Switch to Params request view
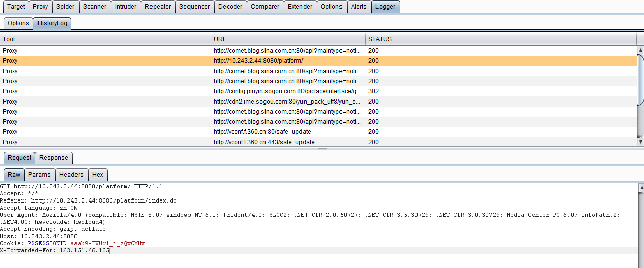Viewport: 644px width, 268px height. click(x=40, y=175)
